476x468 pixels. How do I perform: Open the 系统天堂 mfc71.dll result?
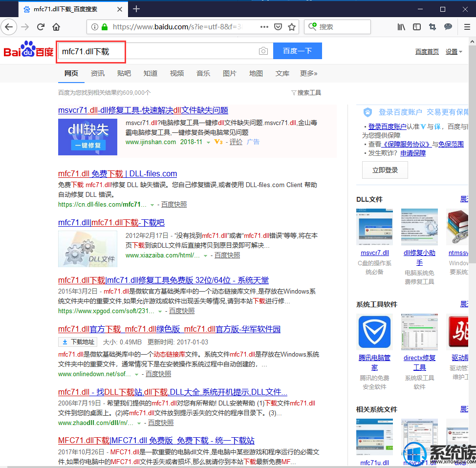click(163, 280)
